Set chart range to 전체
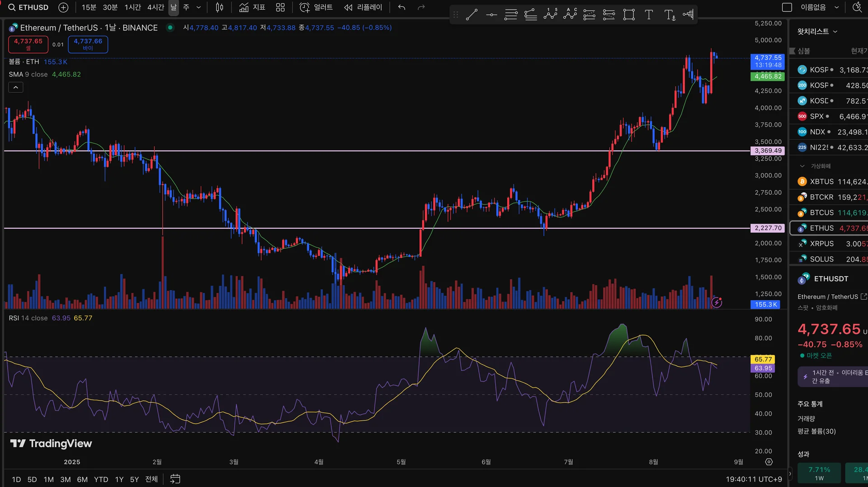The width and height of the screenshot is (868, 487). tap(151, 479)
